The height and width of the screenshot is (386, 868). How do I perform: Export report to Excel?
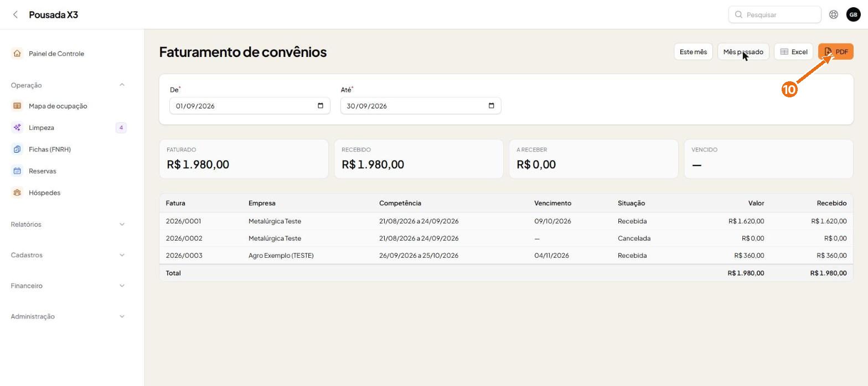coord(793,51)
